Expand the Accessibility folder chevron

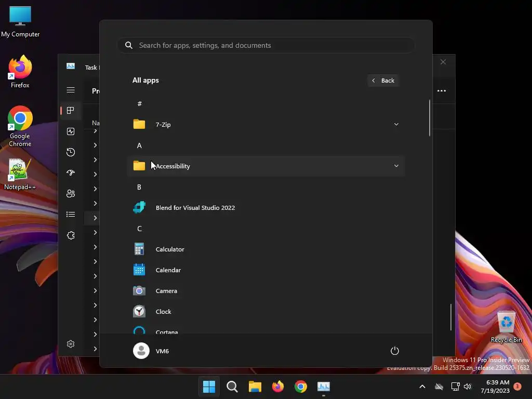396,166
